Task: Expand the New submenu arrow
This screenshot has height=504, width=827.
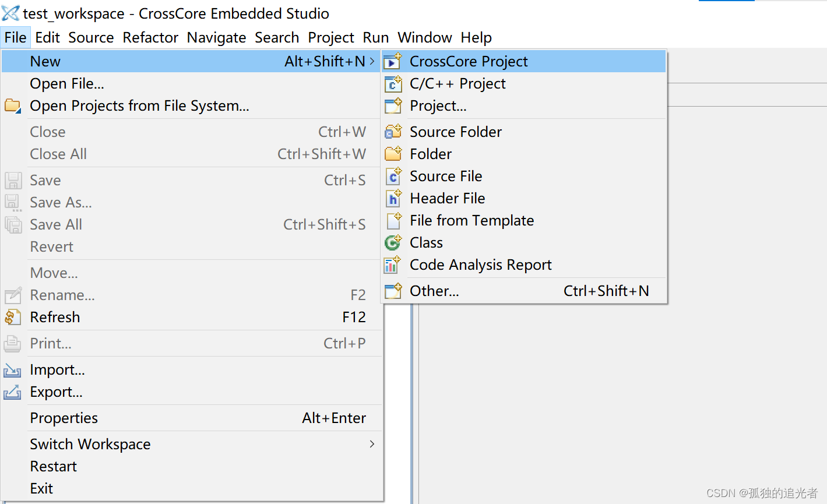Action: point(372,61)
